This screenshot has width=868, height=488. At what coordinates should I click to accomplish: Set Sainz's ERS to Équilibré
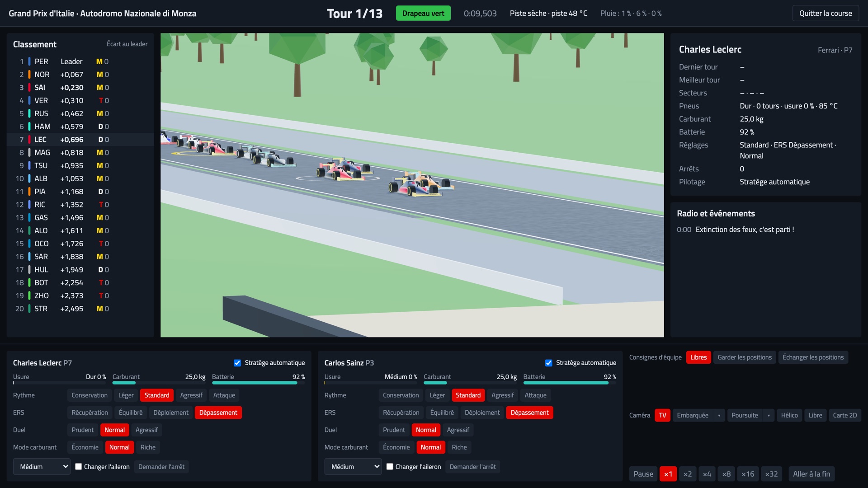click(x=442, y=413)
